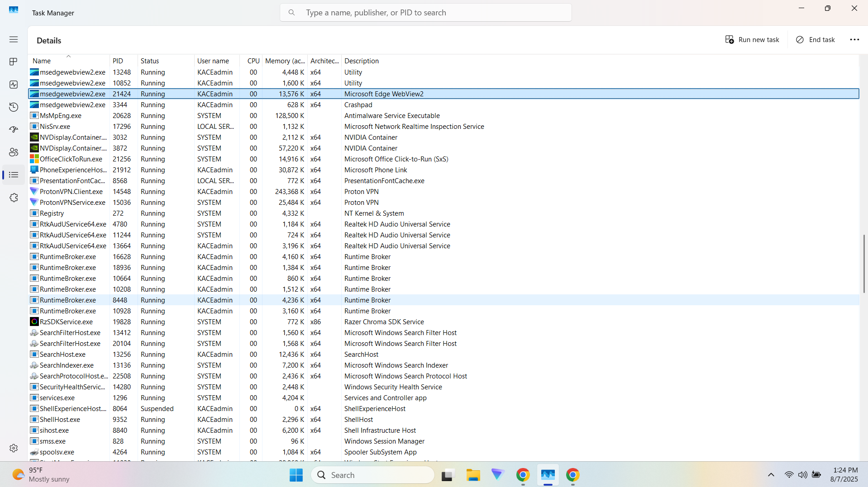
Task: Sort by the Architecture column header
Action: click(x=324, y=61)
